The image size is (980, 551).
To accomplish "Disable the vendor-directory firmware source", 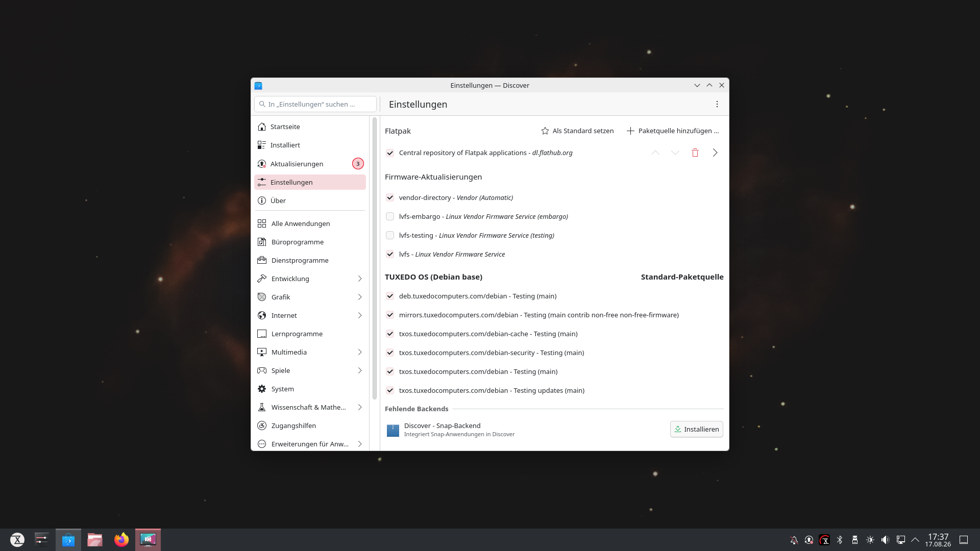I will (390, 198).
